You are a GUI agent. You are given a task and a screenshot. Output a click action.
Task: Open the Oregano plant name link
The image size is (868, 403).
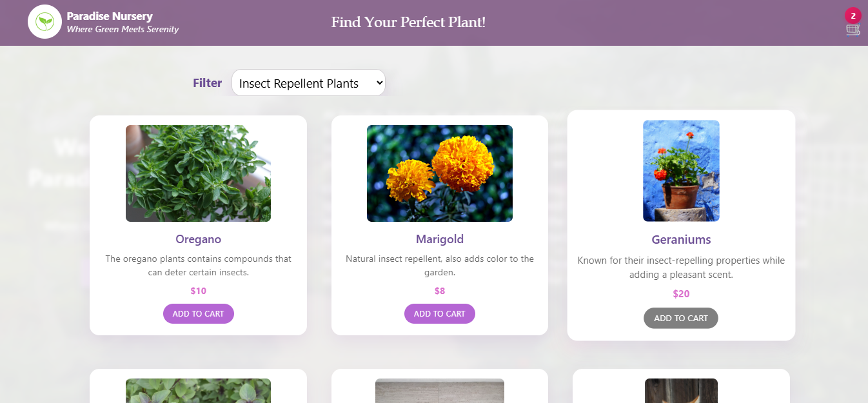click(x=198, y=239)
